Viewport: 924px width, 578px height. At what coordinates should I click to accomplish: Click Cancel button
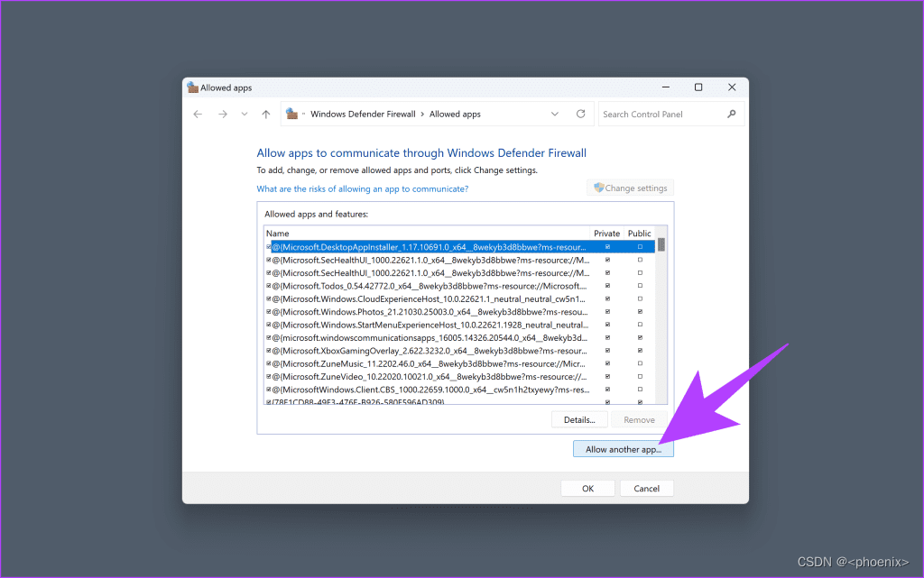[646, 488]
